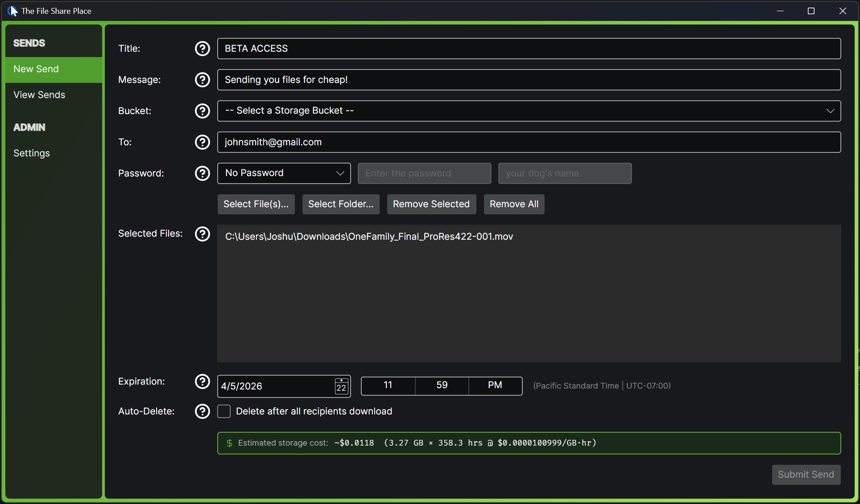Click the hour field showing 11
Screen dimensions: 860x504
388,386
